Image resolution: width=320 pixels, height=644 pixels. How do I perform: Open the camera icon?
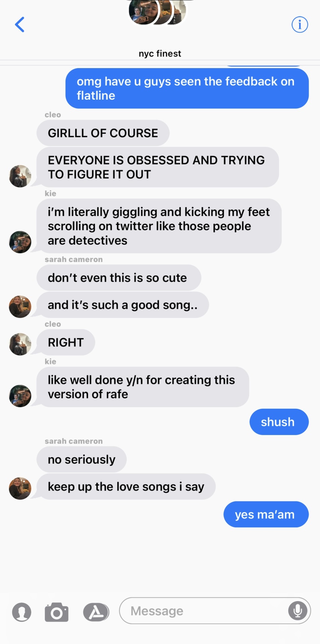click(x=56, y=612)
